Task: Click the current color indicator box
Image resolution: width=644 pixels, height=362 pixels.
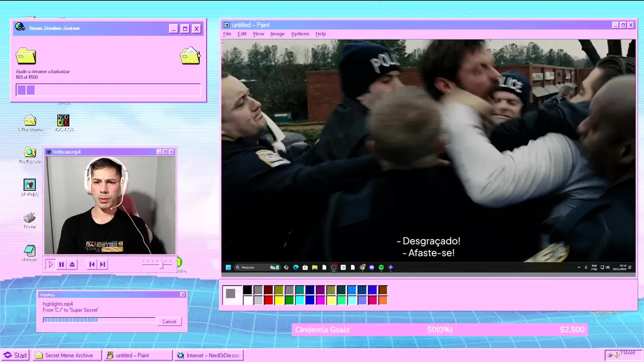Action: [231, 295]
